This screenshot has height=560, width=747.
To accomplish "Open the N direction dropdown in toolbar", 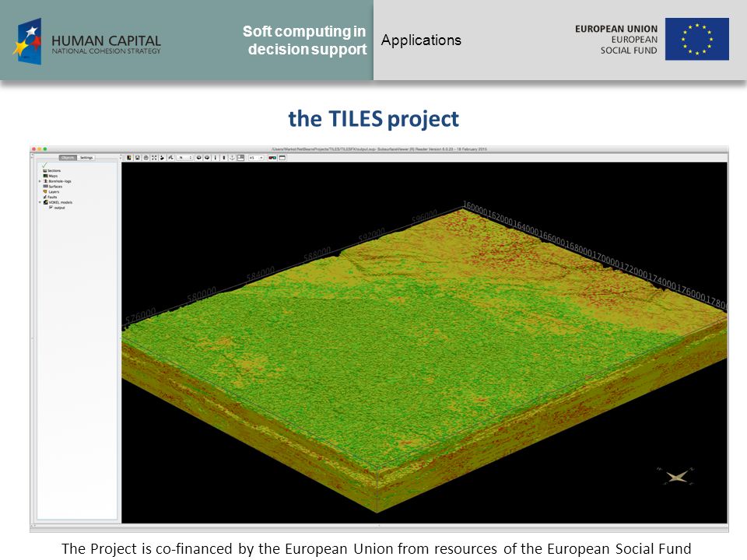I will click(184, 158).
